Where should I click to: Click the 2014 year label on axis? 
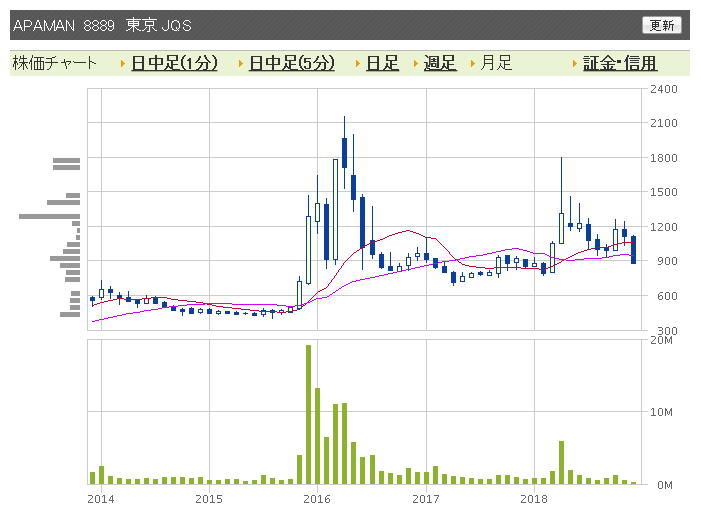[101, 499]
